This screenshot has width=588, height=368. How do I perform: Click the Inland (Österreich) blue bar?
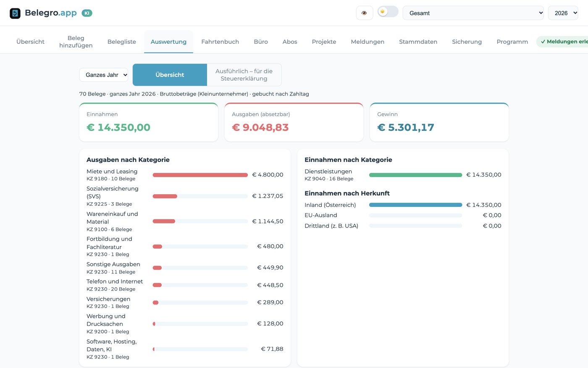tap(415, 205)
